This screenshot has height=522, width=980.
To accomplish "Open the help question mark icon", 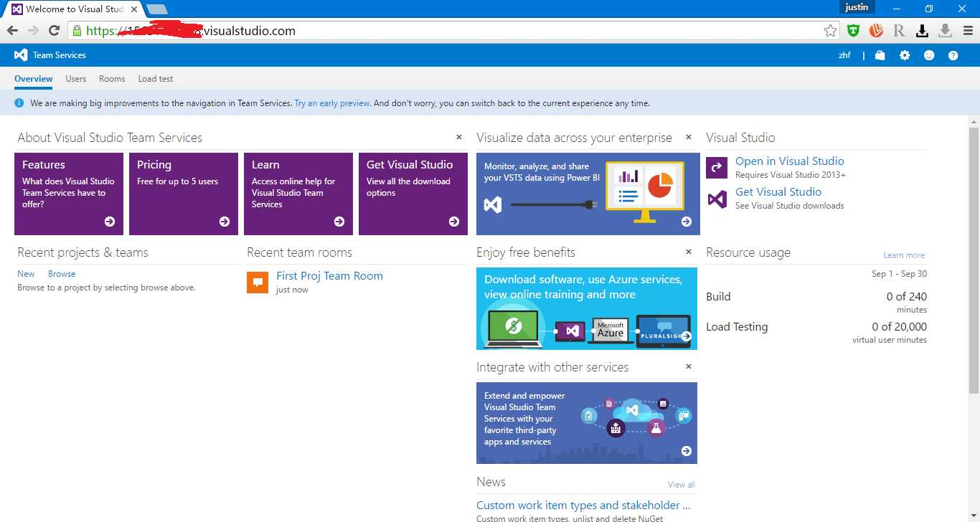I will point(953,55).
